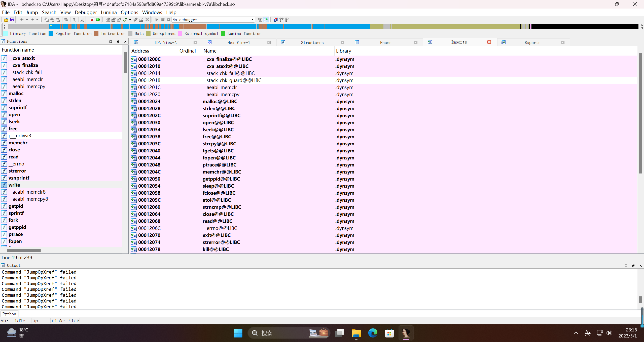Sort imports by Address column header
The height and width of the screenshot is (342, 644).
(140, 51)
